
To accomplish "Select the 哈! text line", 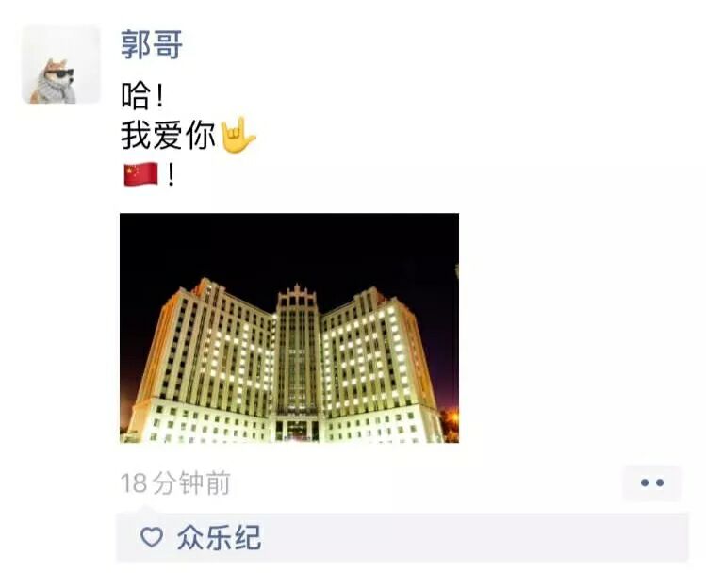I will pos(142,95).
